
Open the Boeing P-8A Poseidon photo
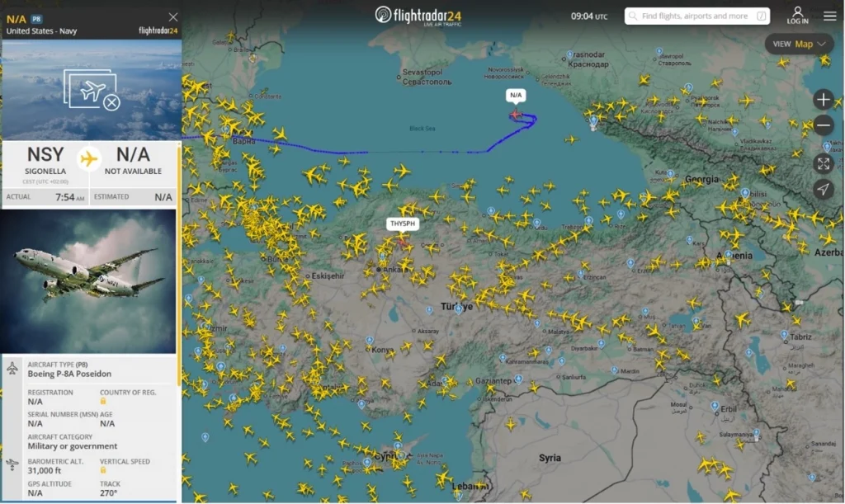pos(90,279)
